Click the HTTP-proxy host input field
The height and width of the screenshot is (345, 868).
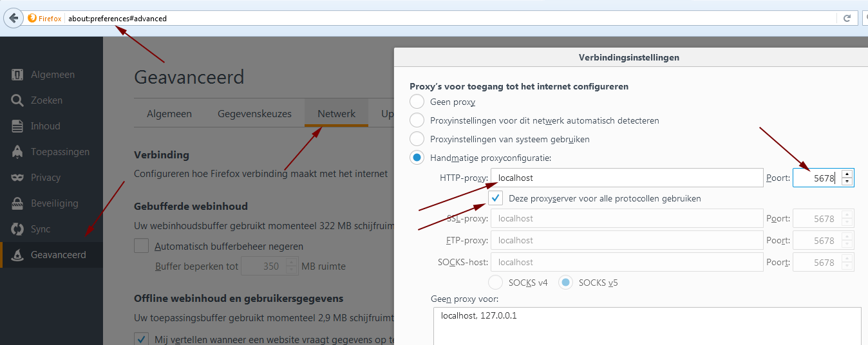pos(627,178)
